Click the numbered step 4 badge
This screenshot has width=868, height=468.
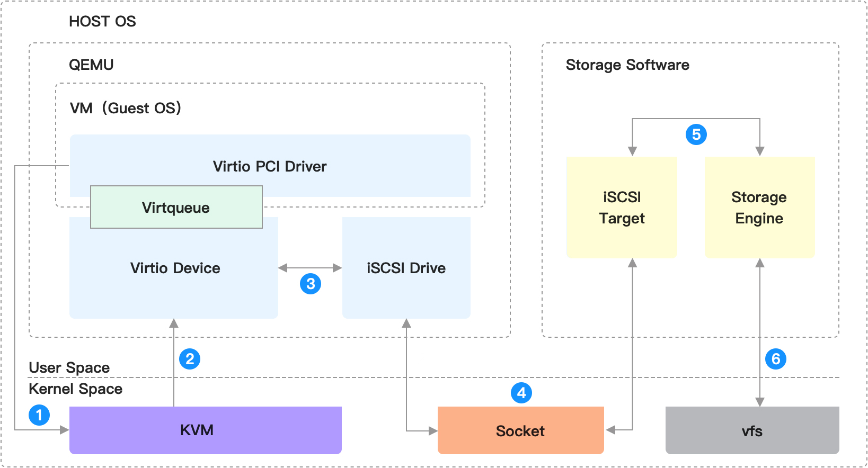[x=521, y=393]
